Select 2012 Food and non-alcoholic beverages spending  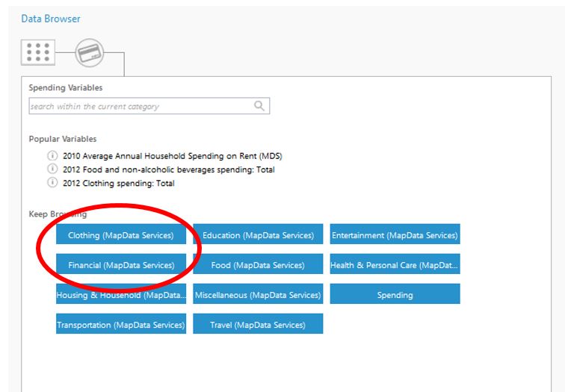(x=169, y=169)
